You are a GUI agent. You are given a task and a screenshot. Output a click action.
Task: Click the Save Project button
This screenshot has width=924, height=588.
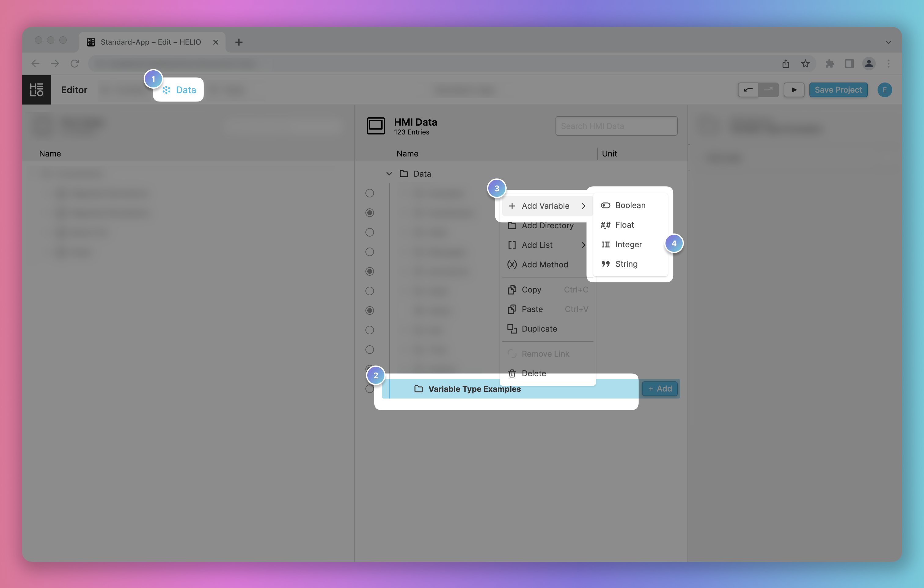(x=838, y=90)
